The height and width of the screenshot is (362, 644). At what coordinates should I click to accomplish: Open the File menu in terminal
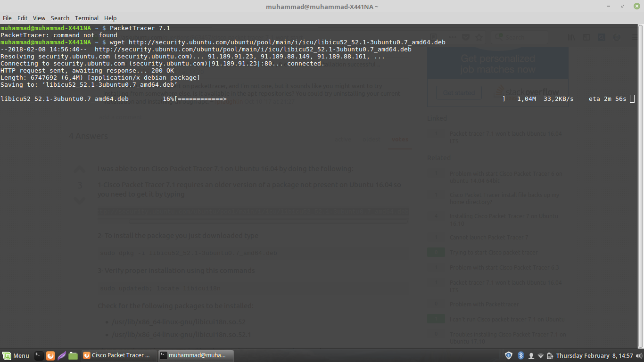(x=7, y=18)
